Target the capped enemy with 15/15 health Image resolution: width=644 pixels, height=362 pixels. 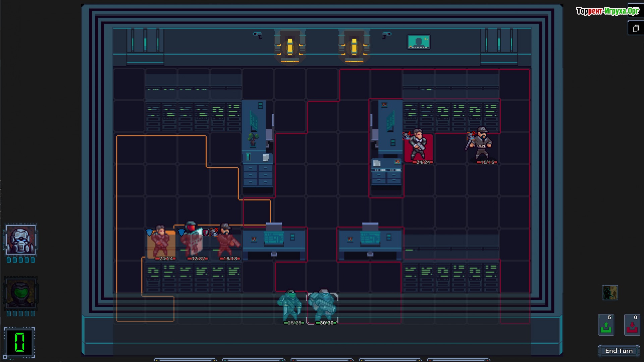click(482, 145)
